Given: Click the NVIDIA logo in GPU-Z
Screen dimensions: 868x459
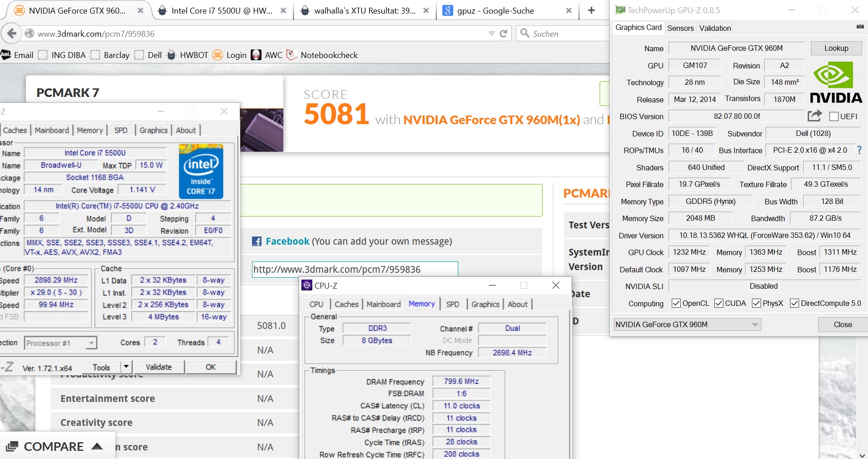Looking at the screenshot, I should pos(836,82).
